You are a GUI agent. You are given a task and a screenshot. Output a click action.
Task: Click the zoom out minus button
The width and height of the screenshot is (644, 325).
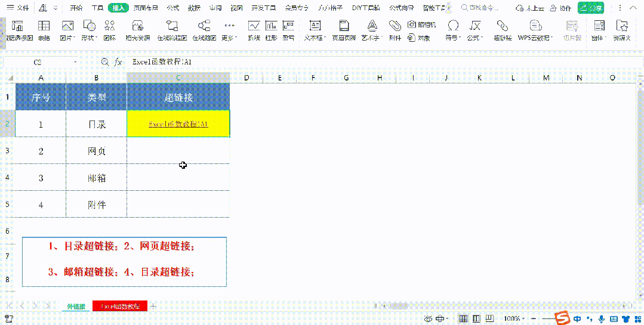pyautogui.click(x=534, y=318)
